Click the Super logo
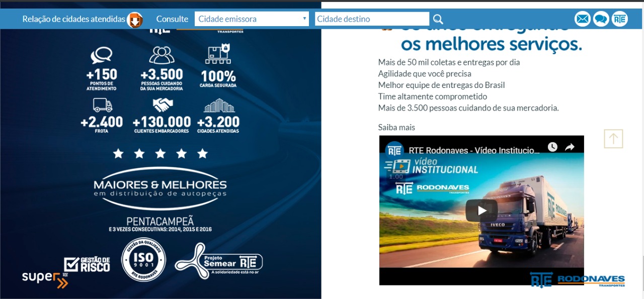The height and width of the screenshot is (299, 644). [45, 279]
